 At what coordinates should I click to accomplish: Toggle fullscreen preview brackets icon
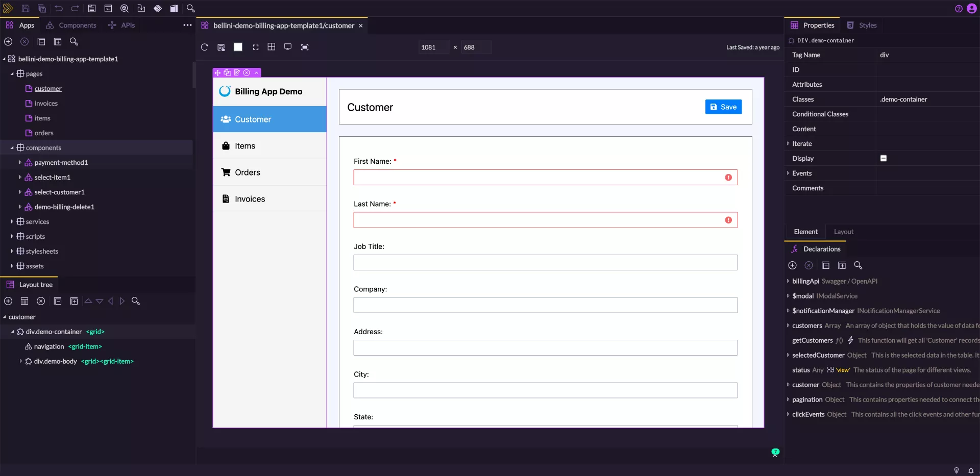(x=256, y=47)
